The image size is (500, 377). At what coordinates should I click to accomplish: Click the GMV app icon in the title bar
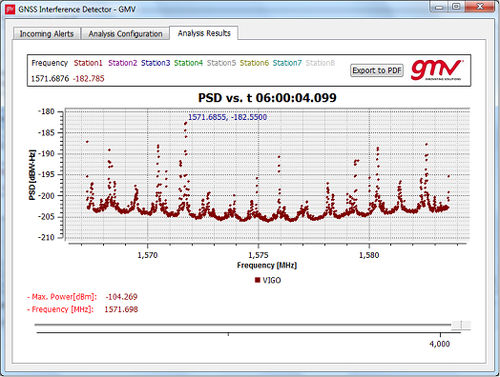[10, 9]
